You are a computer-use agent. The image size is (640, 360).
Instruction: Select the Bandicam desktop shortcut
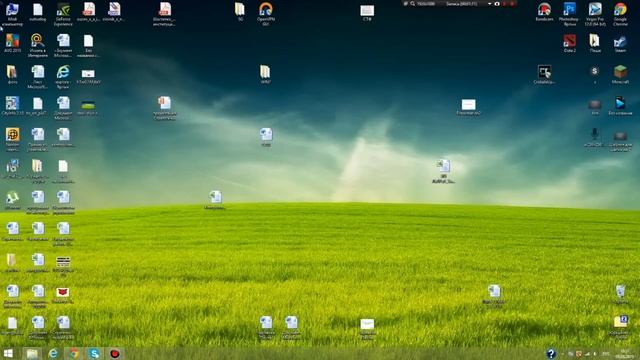coord(544,11)
